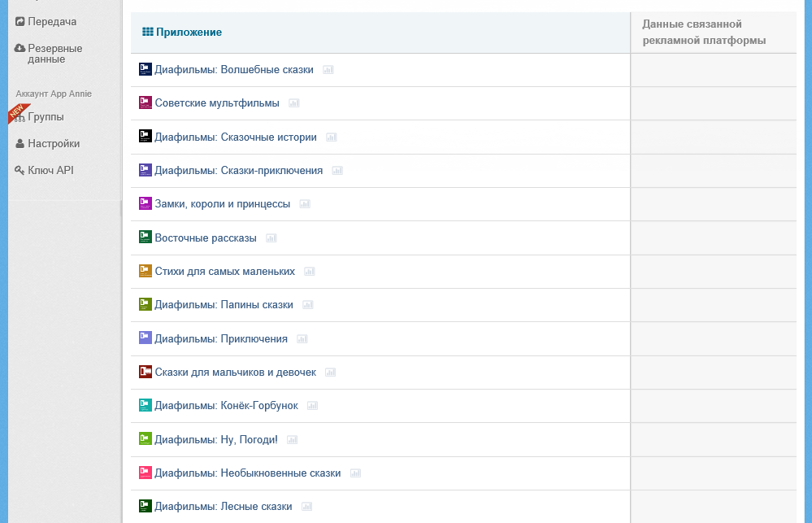This screenshot has height=523, width=812.
Task: Click the chart icon next to Диафильмы: Лесные сказки
Action: coord(307,507)
